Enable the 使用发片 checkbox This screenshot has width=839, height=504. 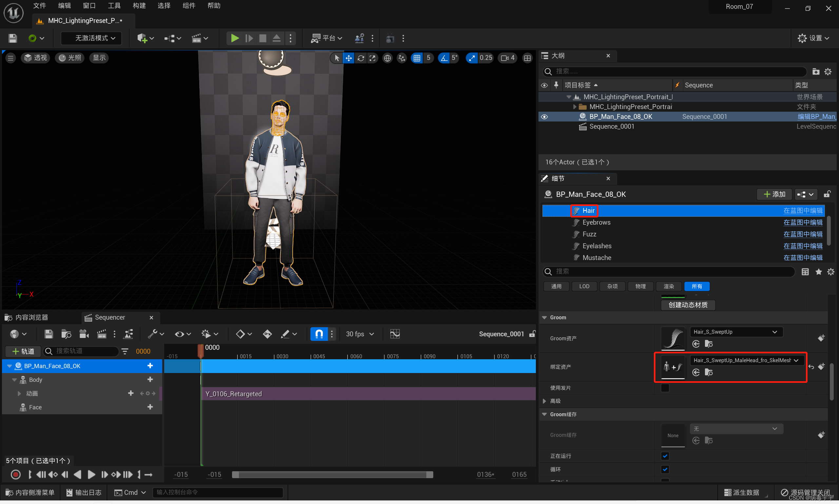click(x=665, y=388)
